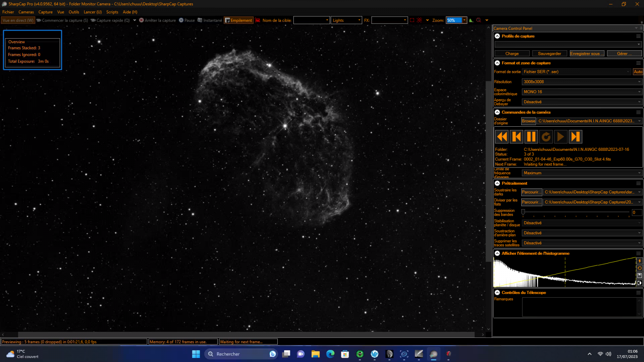Toggle the Empilement stacking button
Screen dimensions: 644x362
click(239, 21)
